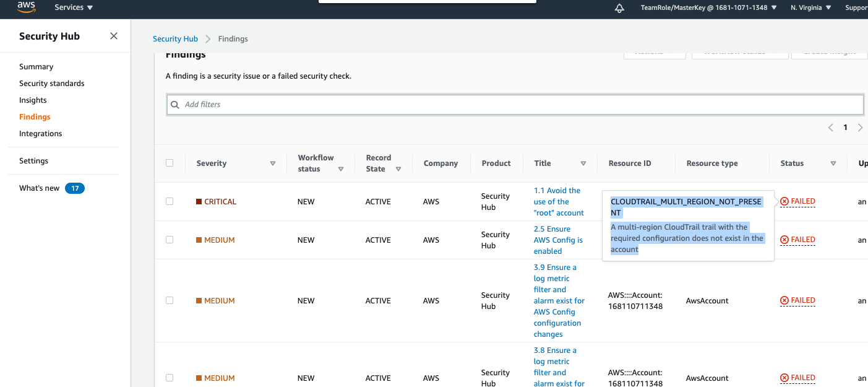Click MEDIUM severity in 3.9 finding row
This screenshot has width=868, height=387.
pos(215,301)
